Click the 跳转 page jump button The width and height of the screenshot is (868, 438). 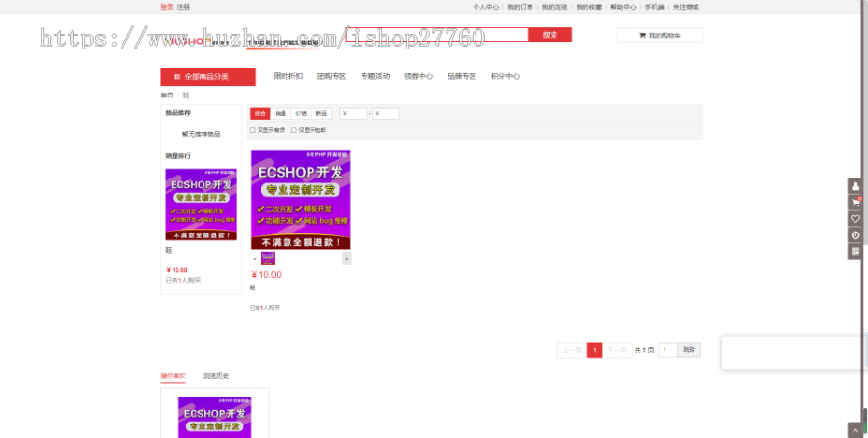(689, 350)
